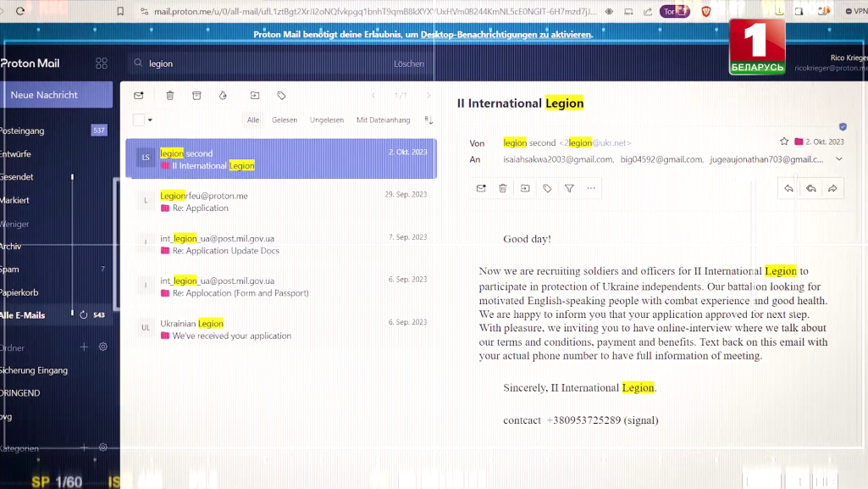Collapse sidebar folders with Weniger
The image size is (868, 489).
coord(14,224)
